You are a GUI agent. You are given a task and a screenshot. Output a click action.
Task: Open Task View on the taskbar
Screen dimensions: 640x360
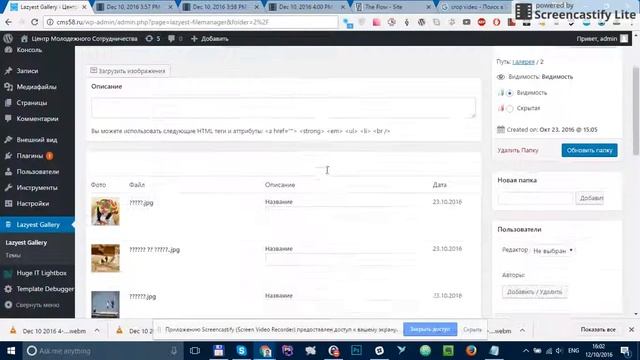(x=195, y=351)
